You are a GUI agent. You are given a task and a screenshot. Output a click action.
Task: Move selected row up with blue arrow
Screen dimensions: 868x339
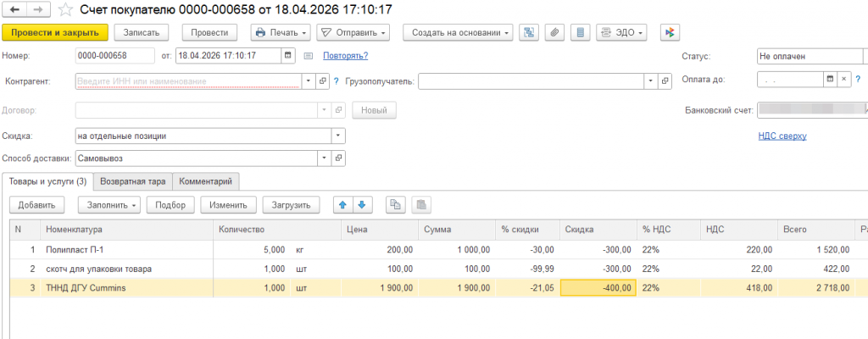(342, 205)
